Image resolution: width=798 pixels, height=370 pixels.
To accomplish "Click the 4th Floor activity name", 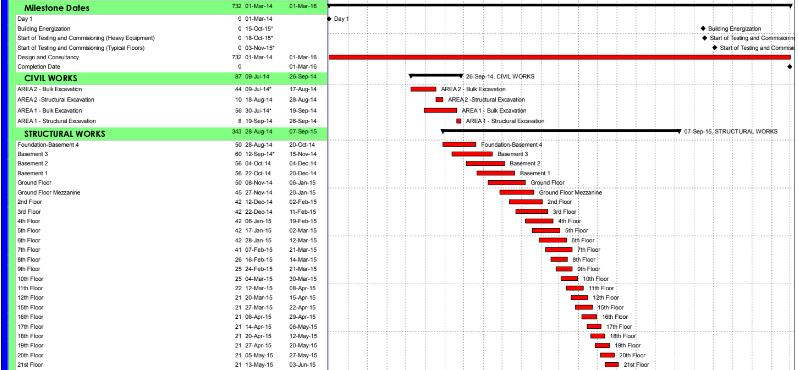I will click(x=28, y=221).
